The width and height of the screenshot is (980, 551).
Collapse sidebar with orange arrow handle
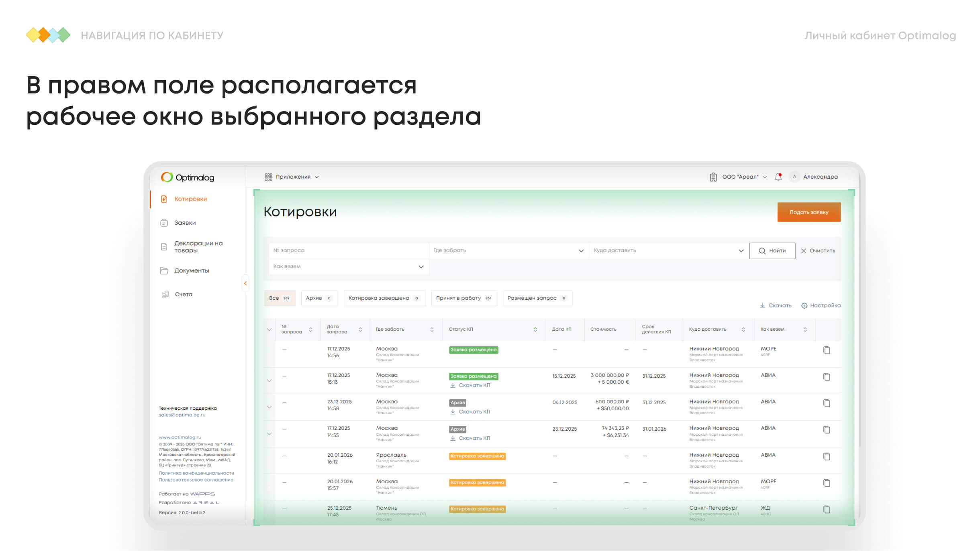(245, 283)
